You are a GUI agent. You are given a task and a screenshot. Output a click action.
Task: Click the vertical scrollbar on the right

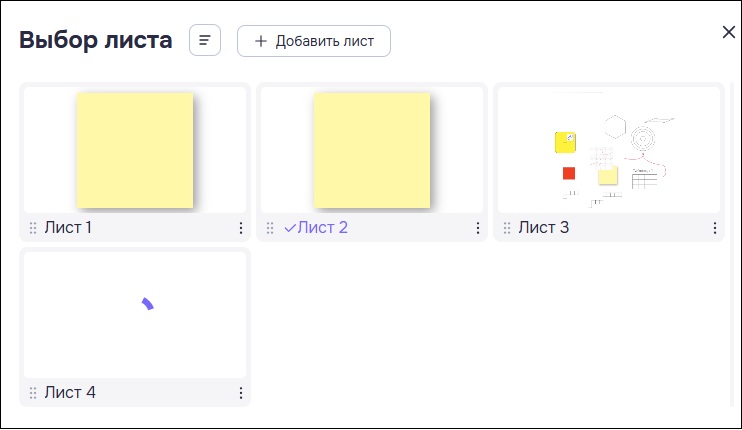click(732, 244)
